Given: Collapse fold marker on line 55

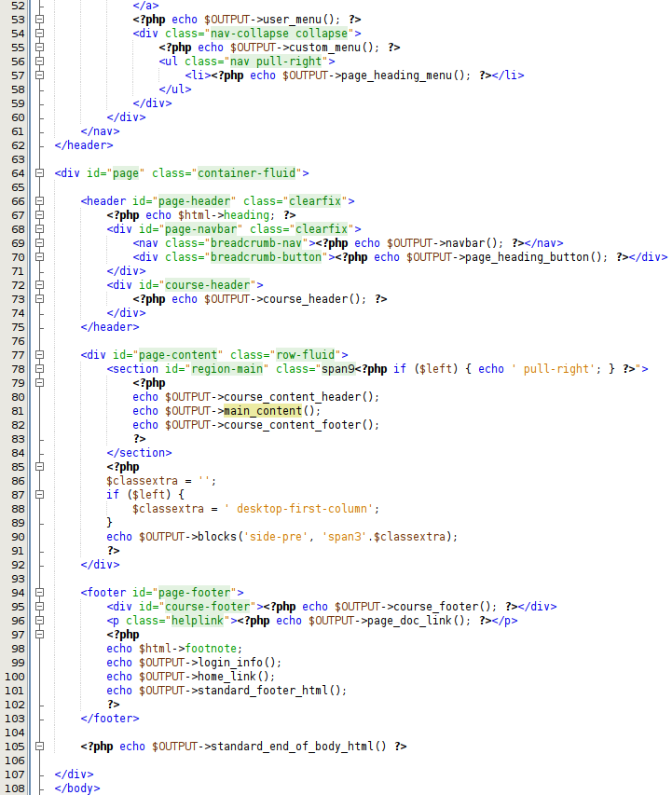Looking at the screenshot, I should point(39,48).
